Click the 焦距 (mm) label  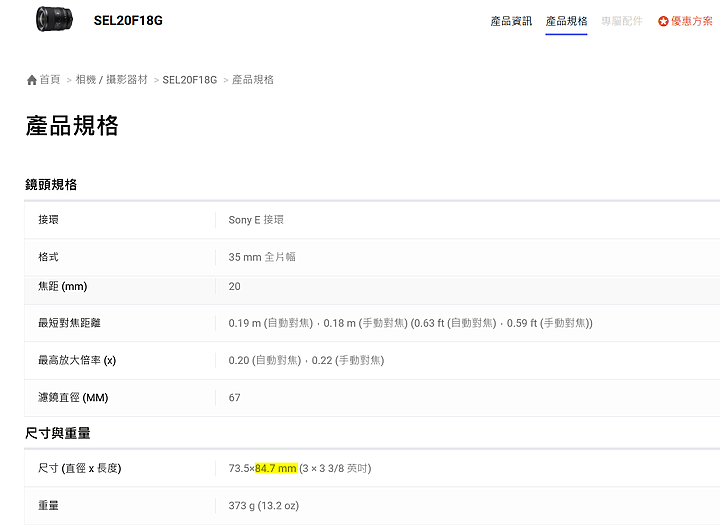[x=62, y=286]
